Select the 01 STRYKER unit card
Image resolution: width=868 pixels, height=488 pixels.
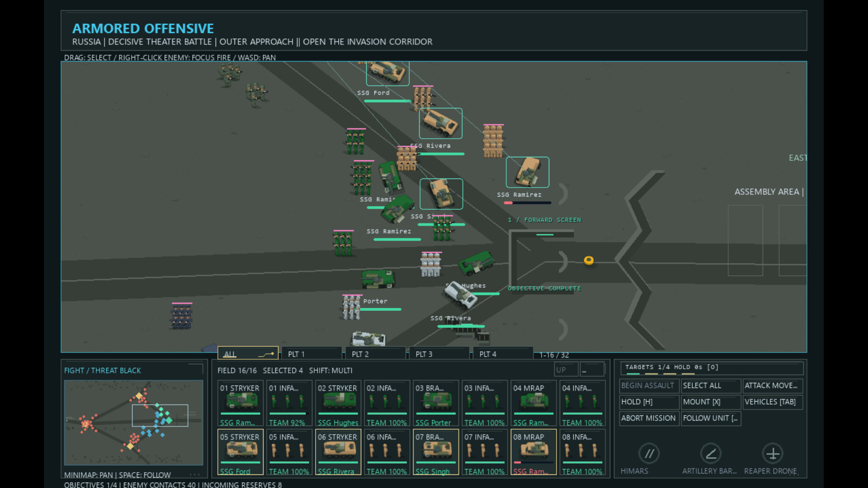coord(240,404)
